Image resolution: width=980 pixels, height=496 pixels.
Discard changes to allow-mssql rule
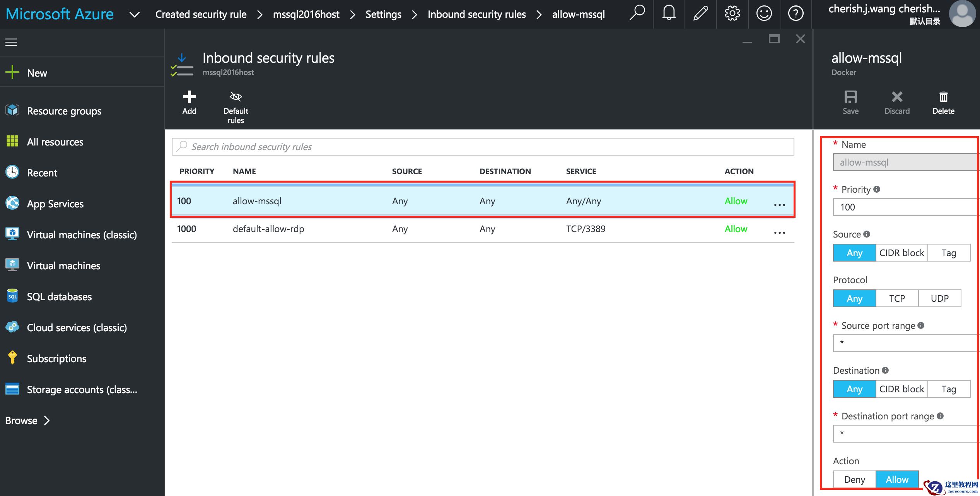pos(897,103)
